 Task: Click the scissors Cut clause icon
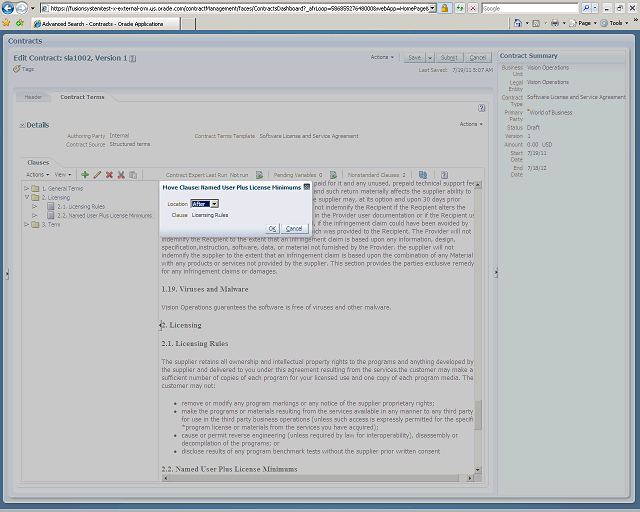121,175
